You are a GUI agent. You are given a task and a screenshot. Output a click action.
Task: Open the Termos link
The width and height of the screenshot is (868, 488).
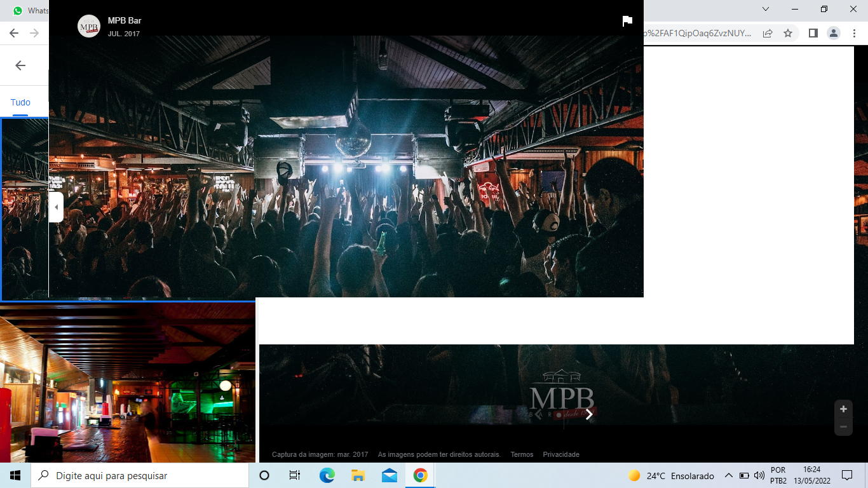pyautogui.click(x=522, y=454)
